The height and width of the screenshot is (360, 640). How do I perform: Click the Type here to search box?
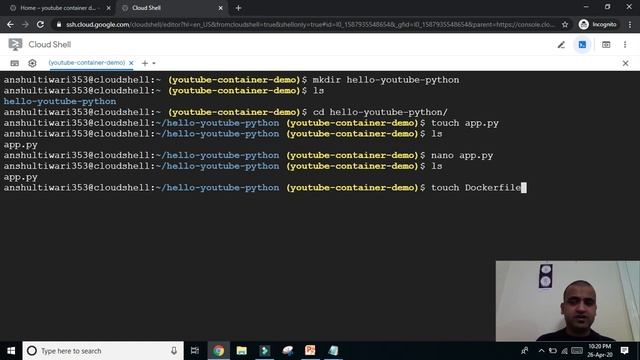tap(103, 351)
